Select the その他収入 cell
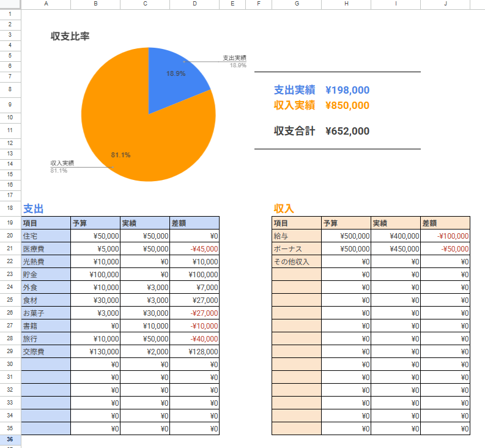The height and width of the screenshot is (448, 485). click(x=297, y=261)
